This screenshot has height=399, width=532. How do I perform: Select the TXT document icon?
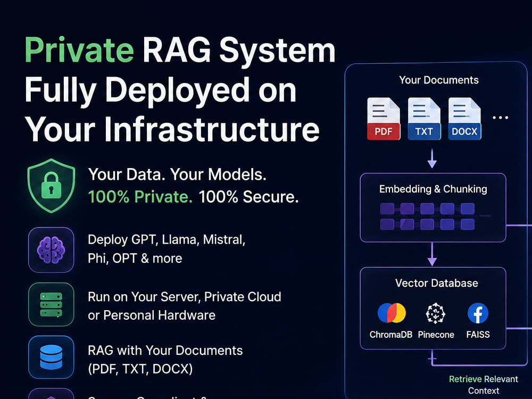point(424,119)
